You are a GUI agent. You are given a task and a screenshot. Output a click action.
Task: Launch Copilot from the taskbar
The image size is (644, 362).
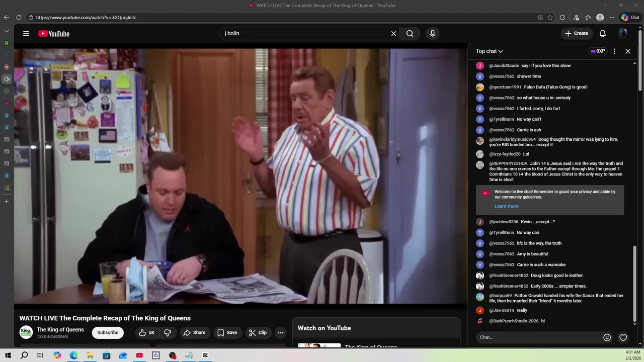click(57, 355)
